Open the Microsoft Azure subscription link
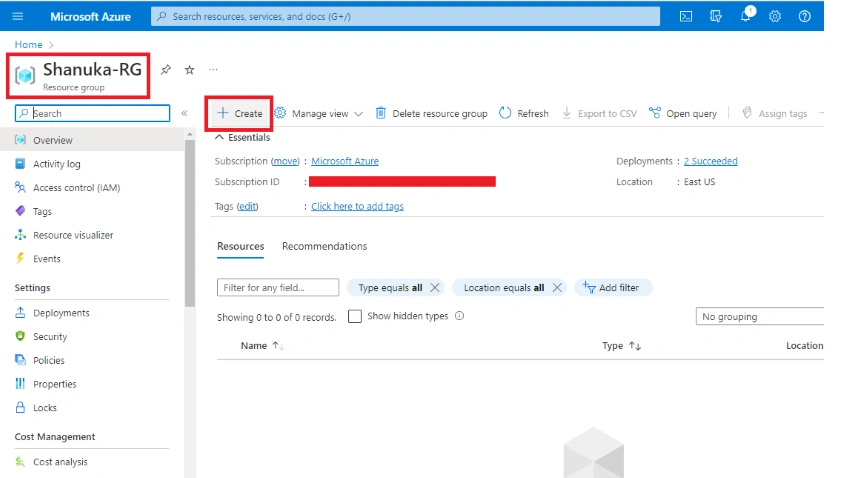 click(x=345, y=161)
